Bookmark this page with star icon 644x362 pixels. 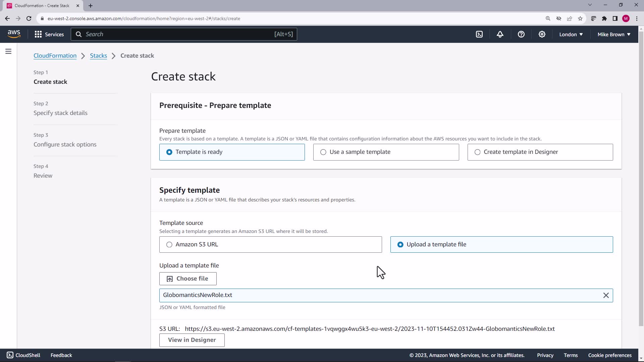coord(580,18)
